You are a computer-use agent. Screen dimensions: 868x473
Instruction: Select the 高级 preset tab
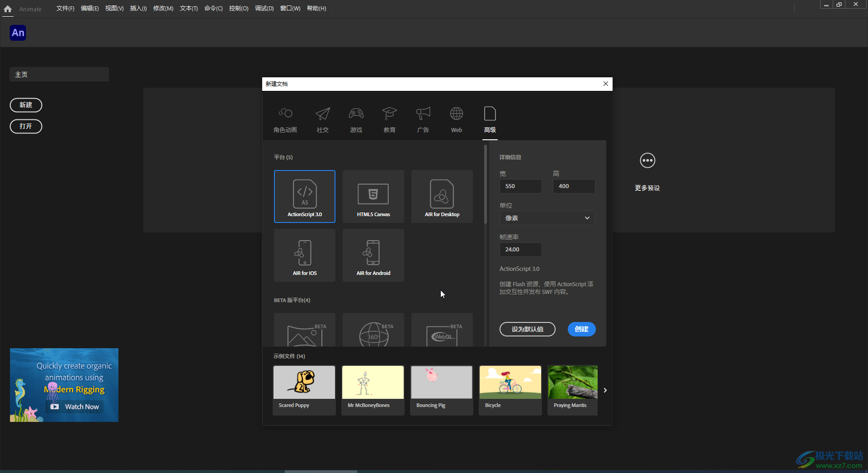click(x=490, y=120)
